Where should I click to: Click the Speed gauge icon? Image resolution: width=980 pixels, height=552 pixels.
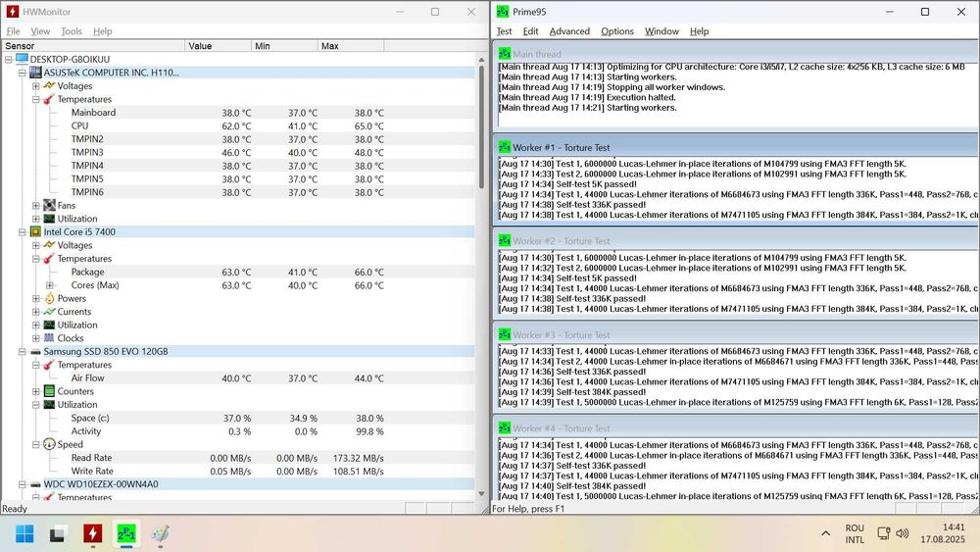pyautogui.click(x=49, y=444)
